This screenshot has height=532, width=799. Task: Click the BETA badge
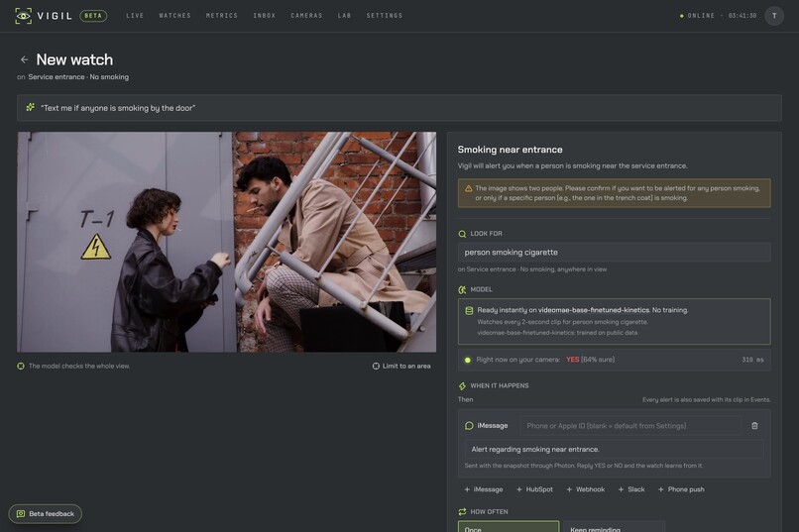(93, 16)
